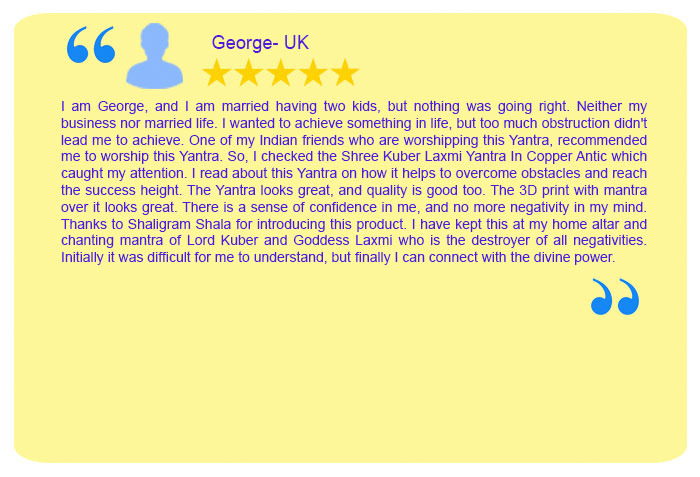Screen dimensions: 700x477
Task: Click the words 'Shaligram Shala' in review
Action: [x=179, y=224]
